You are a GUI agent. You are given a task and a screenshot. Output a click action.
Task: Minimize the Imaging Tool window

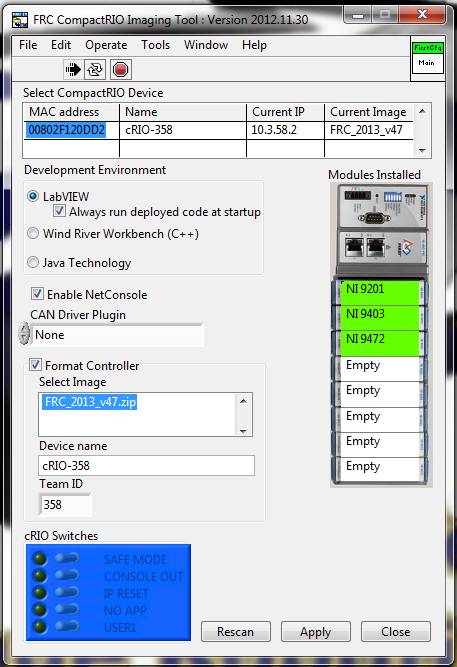click(x=358, y=15)
